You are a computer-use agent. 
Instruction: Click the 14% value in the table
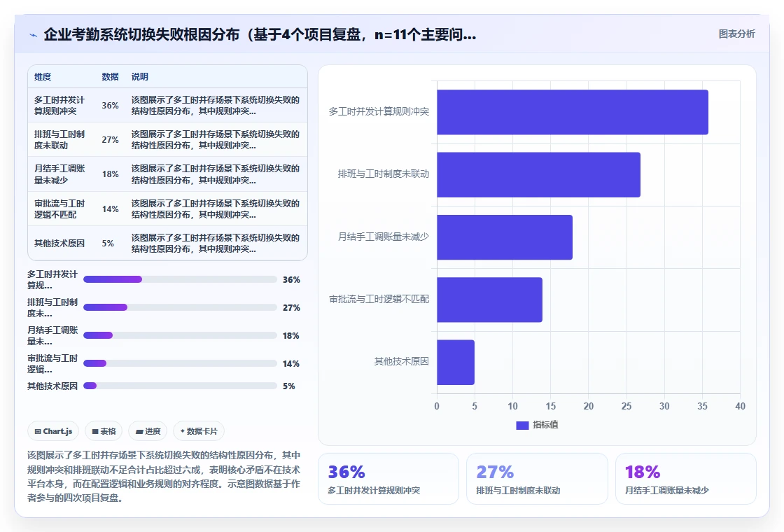(x=110, y=209)
